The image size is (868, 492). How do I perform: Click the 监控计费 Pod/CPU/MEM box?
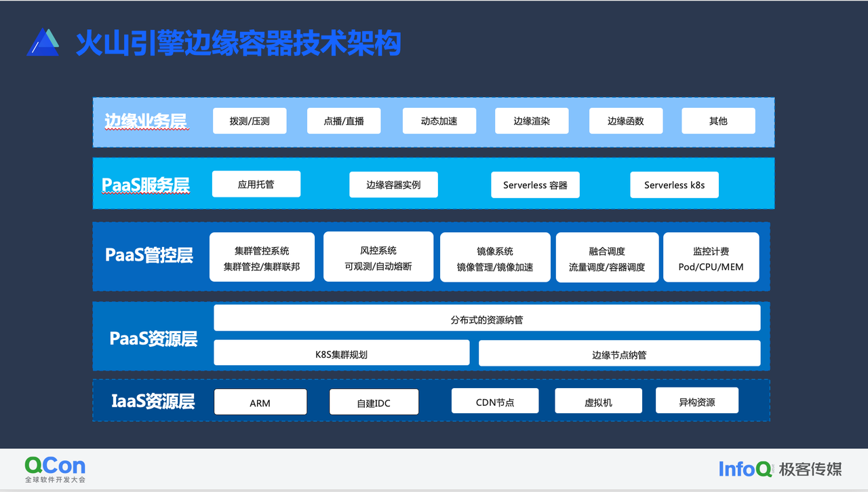(x=711, y=257)
